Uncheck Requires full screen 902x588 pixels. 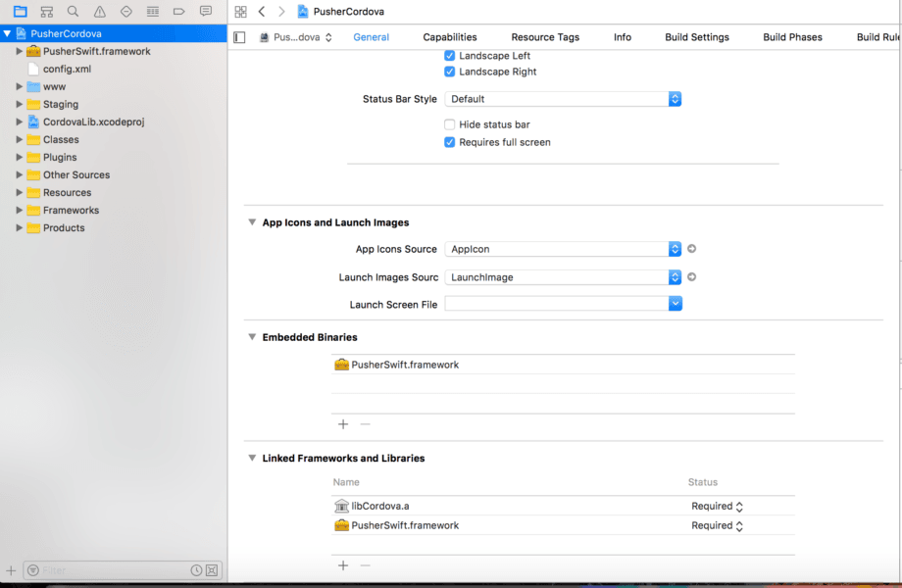click(x=450, y=142)
